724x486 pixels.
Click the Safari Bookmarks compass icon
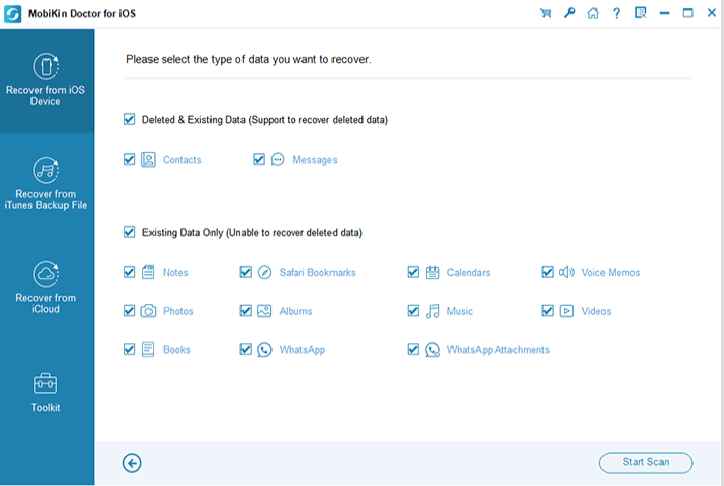coord(264,272)
